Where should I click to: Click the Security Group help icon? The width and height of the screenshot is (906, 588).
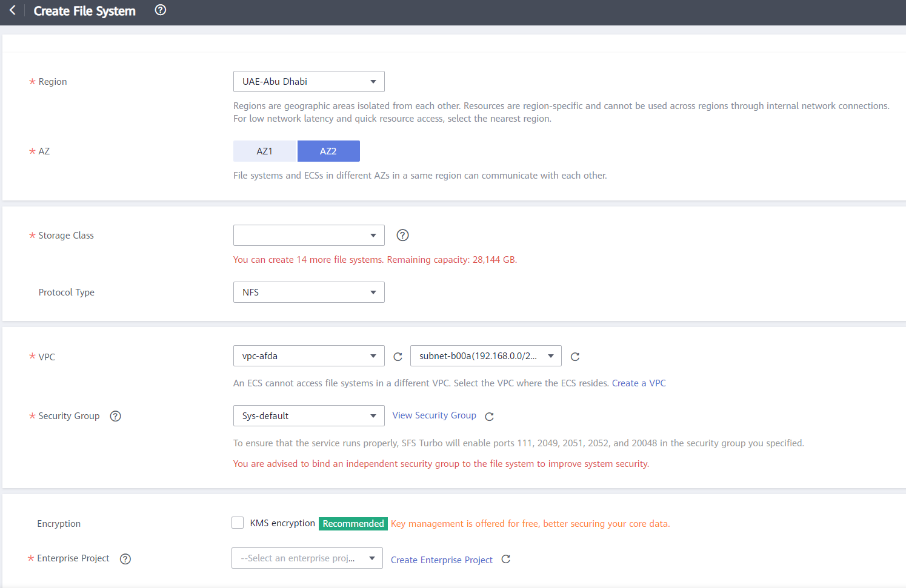[115, 416]
